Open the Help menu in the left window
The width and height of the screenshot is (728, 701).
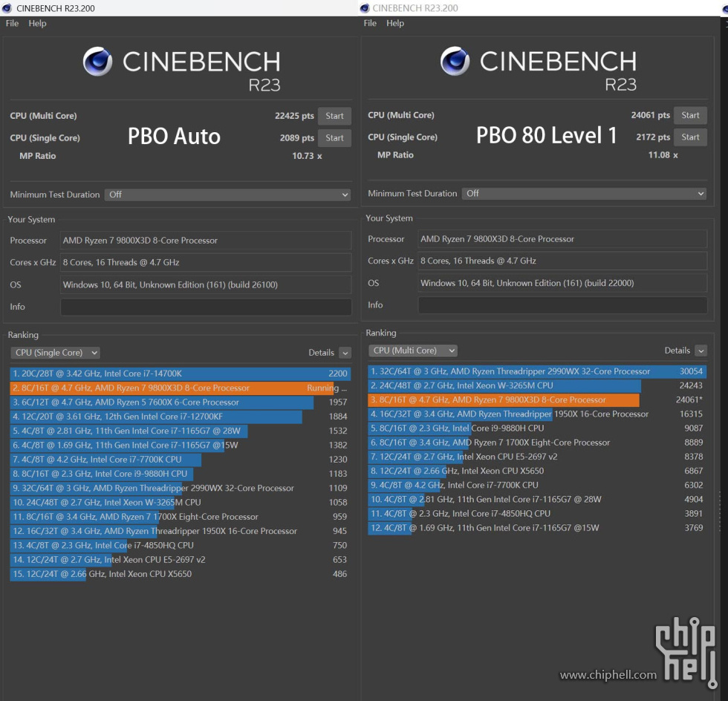pyautogui.click(x=37, y=23)
